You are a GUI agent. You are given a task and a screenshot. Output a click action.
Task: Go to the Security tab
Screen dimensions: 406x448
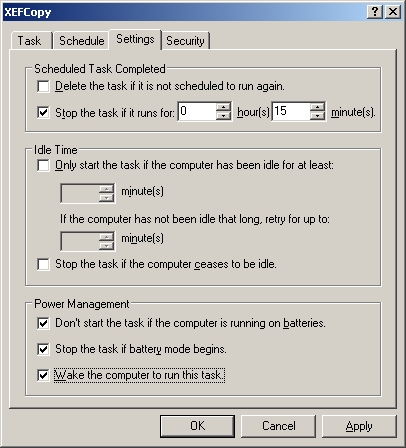(x=185, y=41)
